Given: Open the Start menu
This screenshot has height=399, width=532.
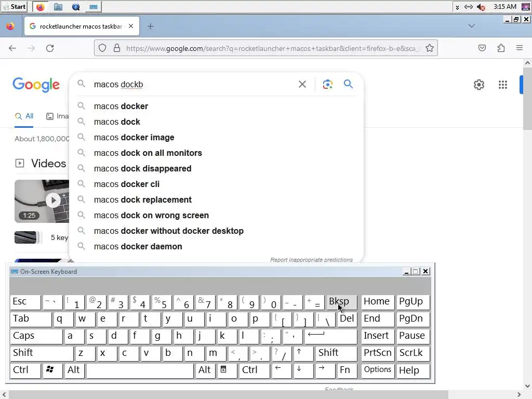Looking at the screenshot, I should [15, 7].
